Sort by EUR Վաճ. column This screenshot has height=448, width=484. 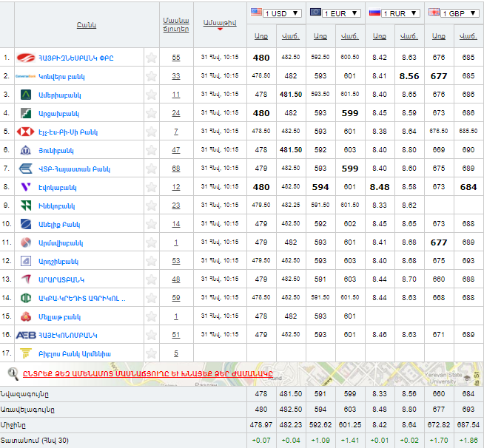click(350, 36)
